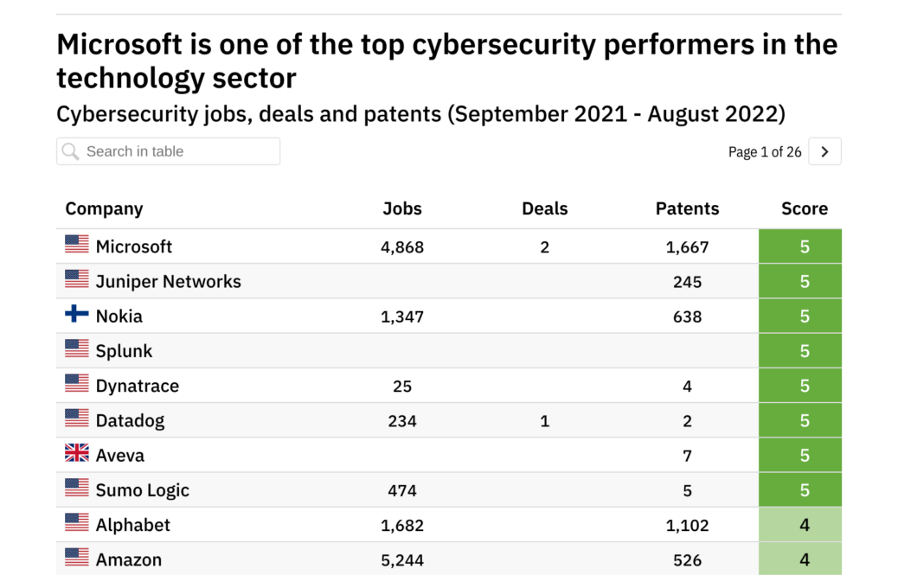Click the Dynatrace company name
Image resolution: width=898 pixels, height=588 pixels.
click(x=138, y=386)
